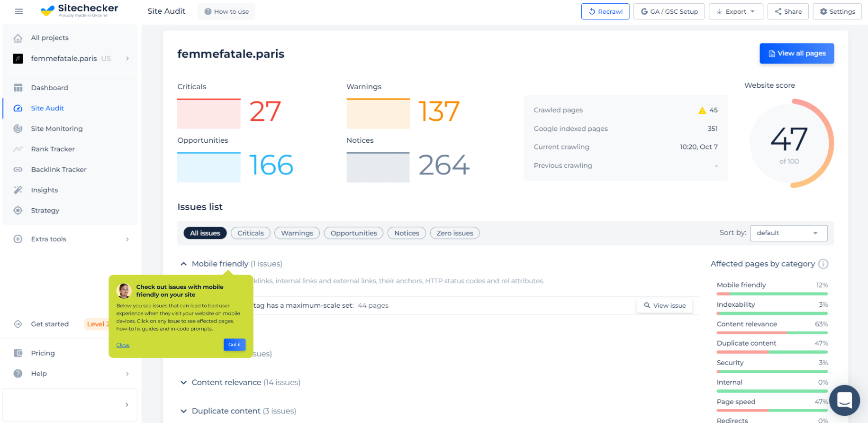Filter by Zero issues

(455, 233)
